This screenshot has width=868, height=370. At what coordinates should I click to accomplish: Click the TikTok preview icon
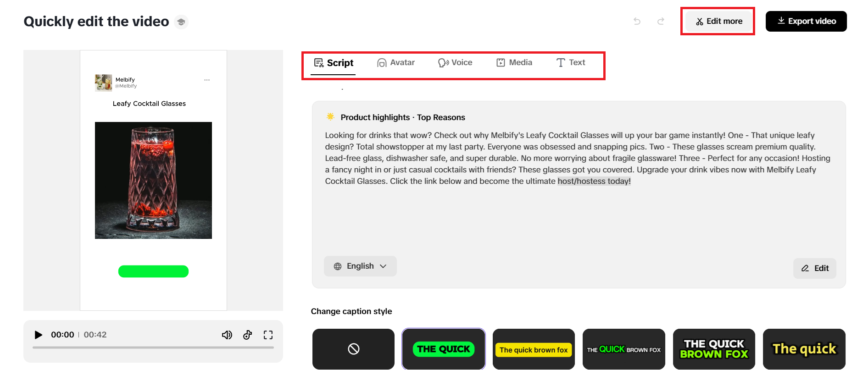(248, 335)
